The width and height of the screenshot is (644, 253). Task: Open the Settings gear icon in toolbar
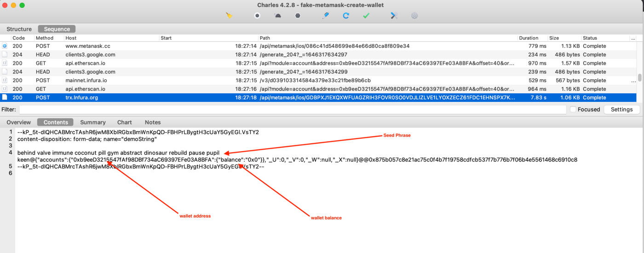coord(414,15)
